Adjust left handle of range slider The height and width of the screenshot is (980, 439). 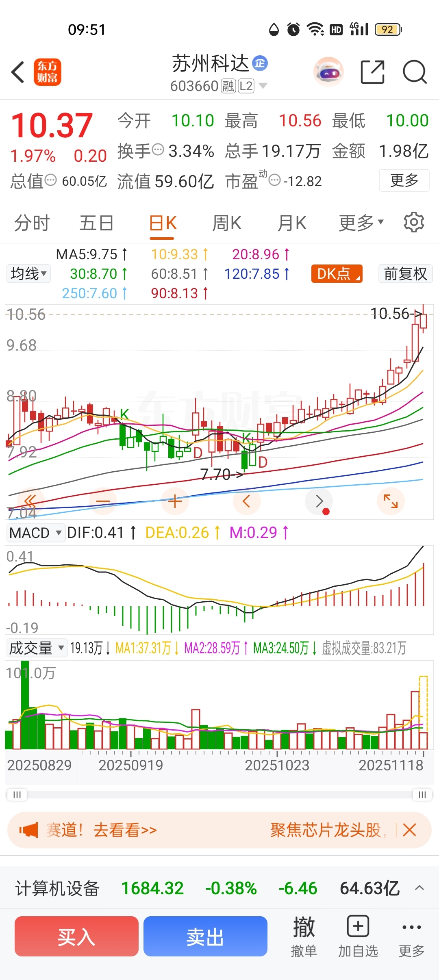(17, 794)
